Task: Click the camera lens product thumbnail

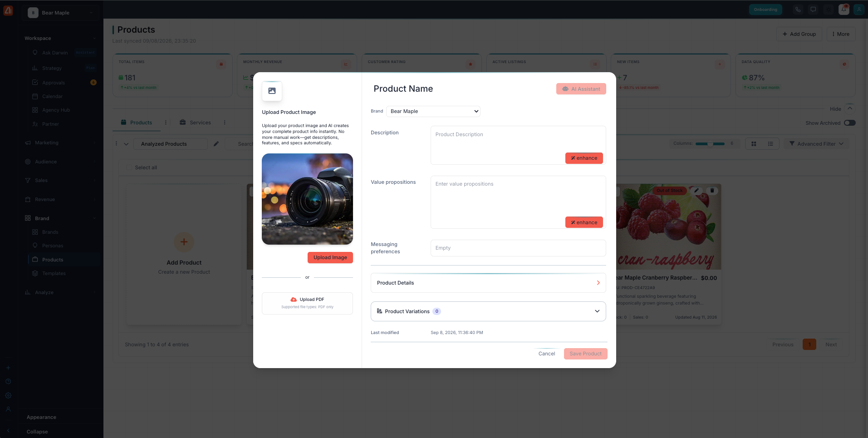Action: [x=307, y=199]
